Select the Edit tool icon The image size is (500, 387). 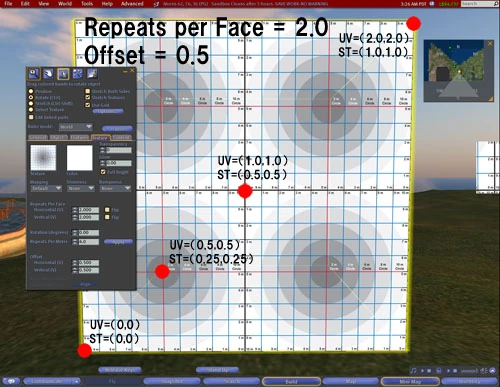pyautogui.click(x=63, y=73)
